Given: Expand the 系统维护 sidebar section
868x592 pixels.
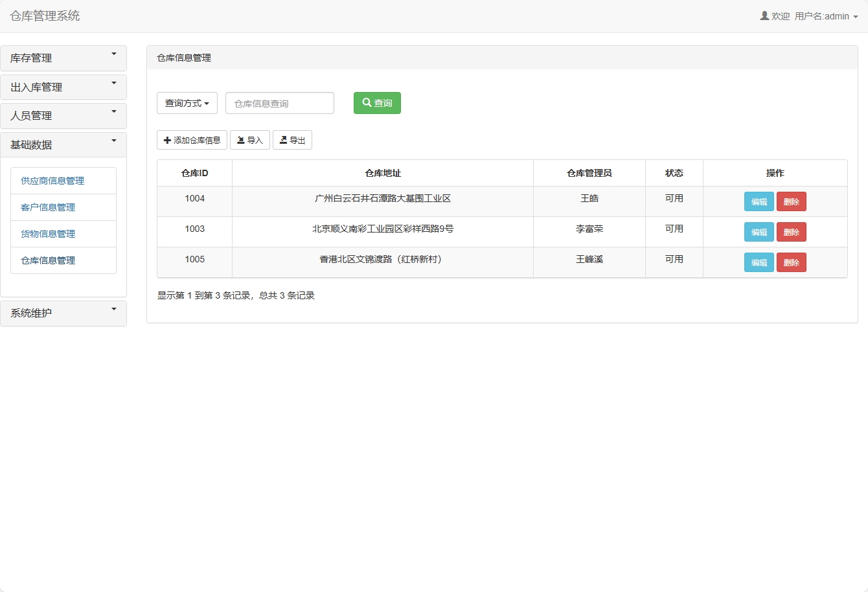Looking at the screenshot, I should pos(63,313).
